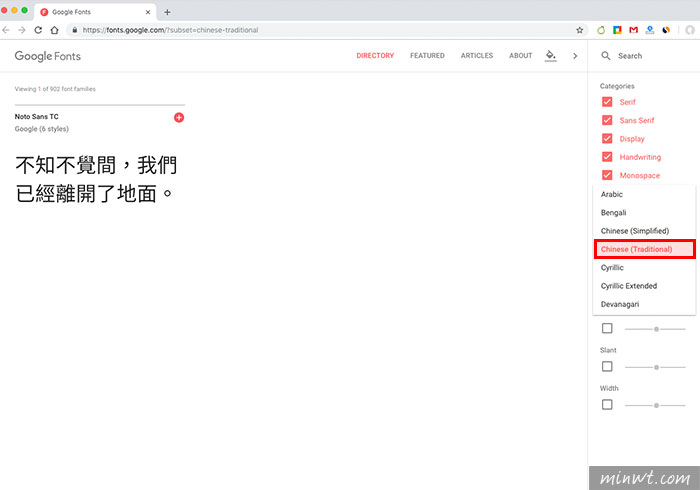Click the Slant slider

655,367
